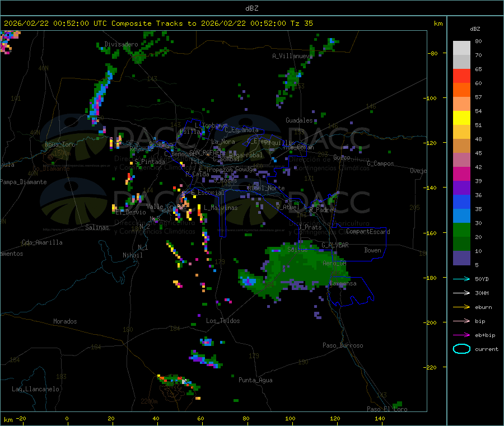Click the 'Tz 35' value in the header
This screenshot has height=426, width=504.
pyautogui.click(x=301, y=24)
